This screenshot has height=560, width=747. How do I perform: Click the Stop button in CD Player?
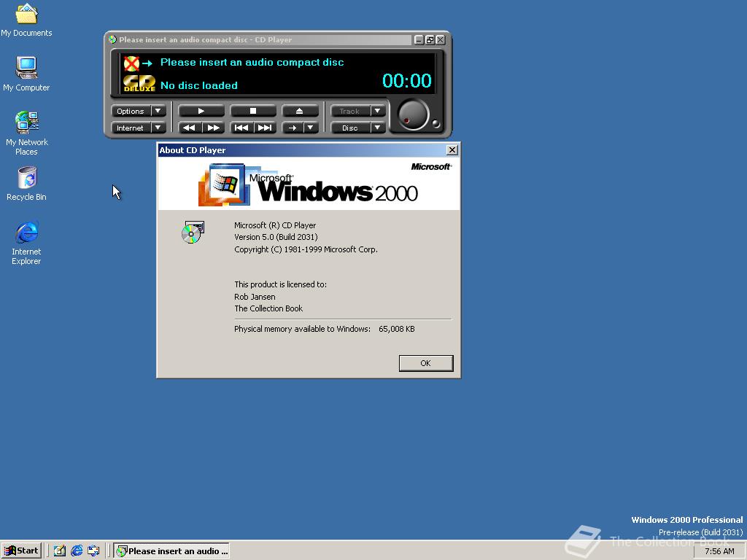point(253,111)
